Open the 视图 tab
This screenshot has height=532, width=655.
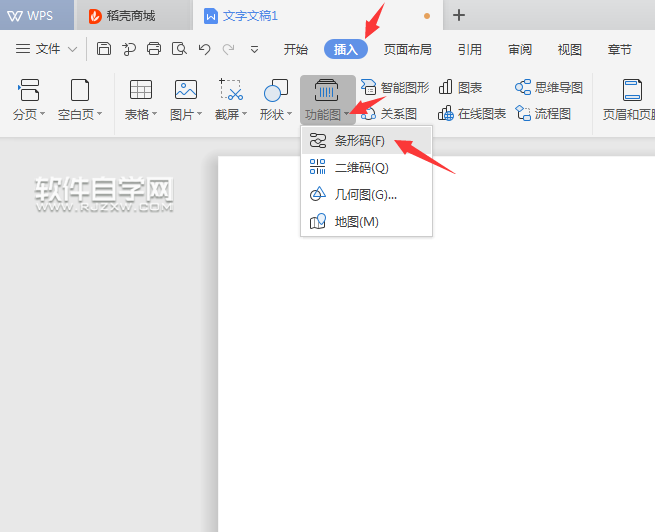[x=569, y=50]
